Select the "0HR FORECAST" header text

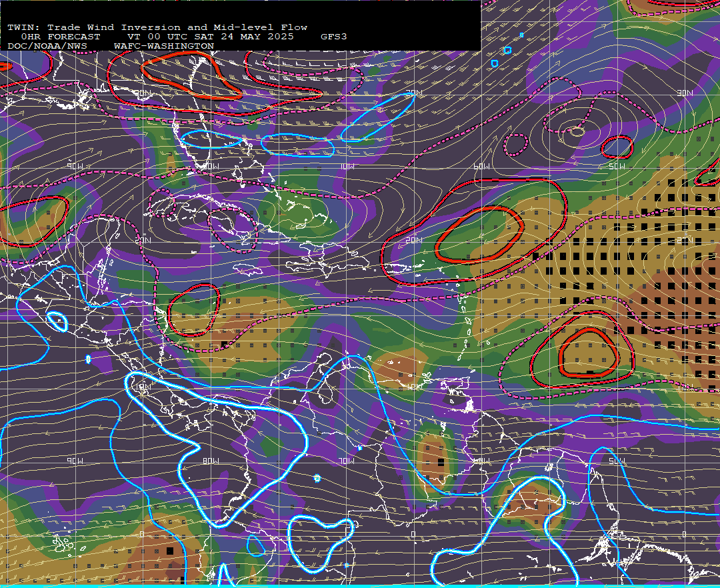[x=61, y=37]
